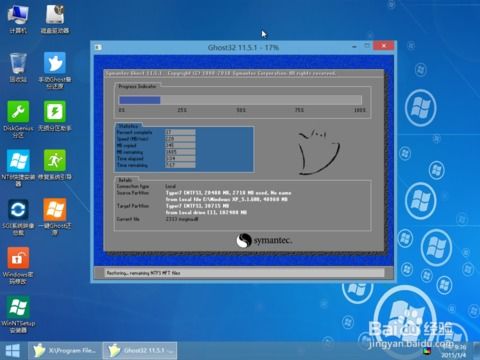Switch to X:\Program File taskbar item
The image size is (480, 360).
point(65,351)
